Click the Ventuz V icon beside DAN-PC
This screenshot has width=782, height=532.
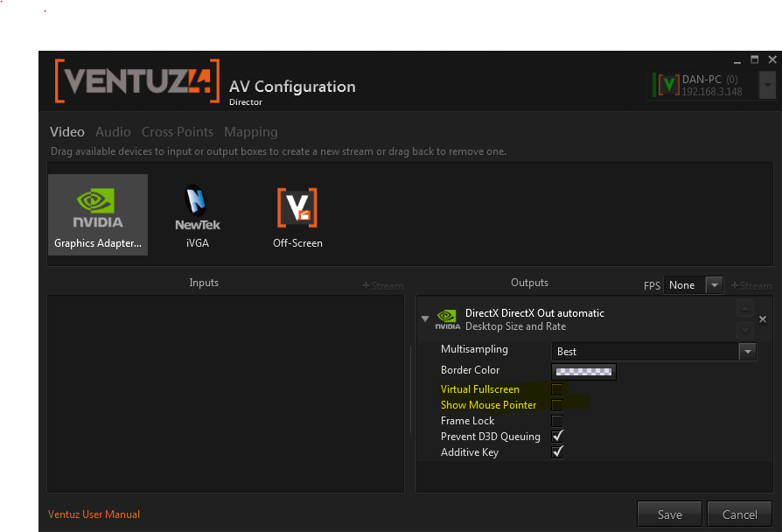[667, 85]
